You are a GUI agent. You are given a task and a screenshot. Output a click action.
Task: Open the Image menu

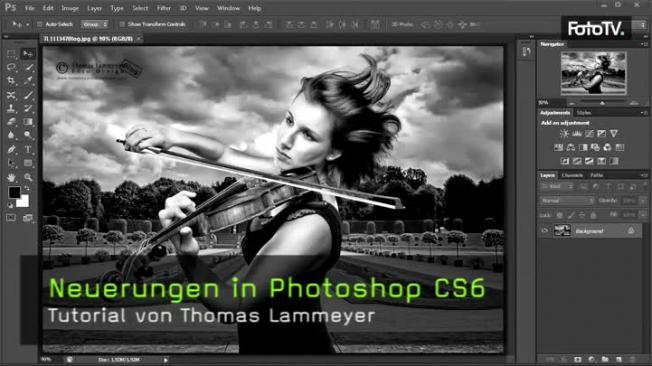click(70, 8)
